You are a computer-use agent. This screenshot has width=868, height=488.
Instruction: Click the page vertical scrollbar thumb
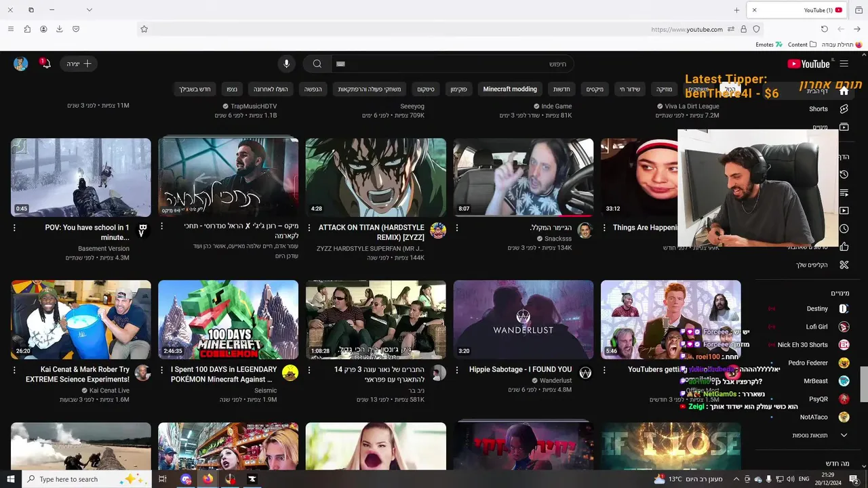pyautogui.click(x=864, y=384)
